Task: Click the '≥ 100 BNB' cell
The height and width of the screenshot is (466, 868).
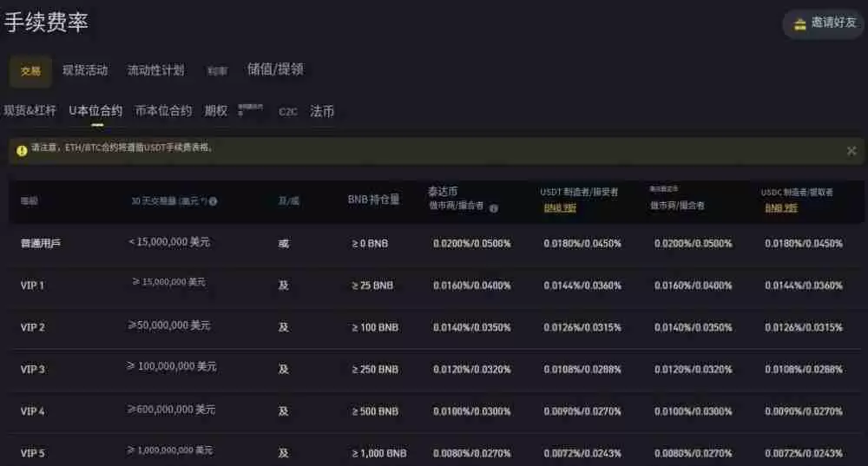Action: 375,328
